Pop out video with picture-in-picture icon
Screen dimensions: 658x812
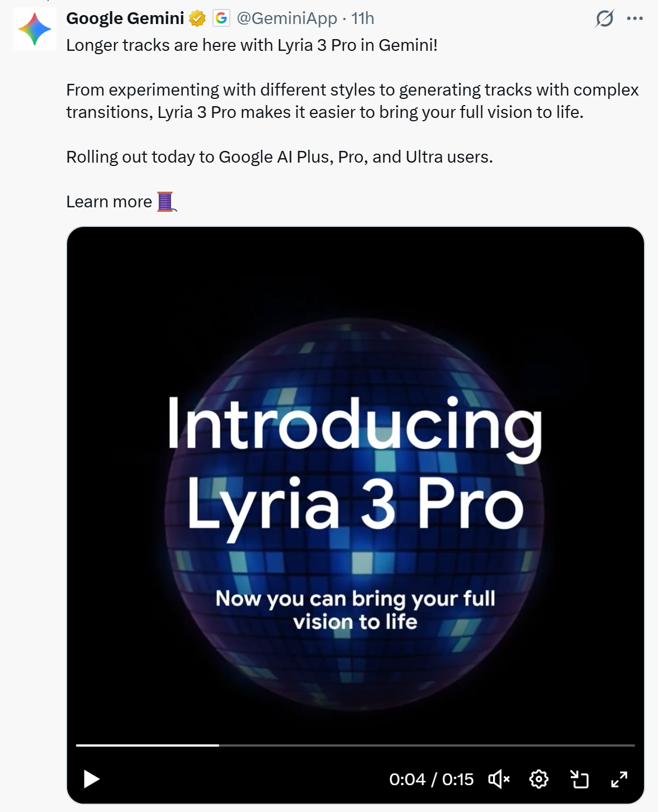pos(579,778)
